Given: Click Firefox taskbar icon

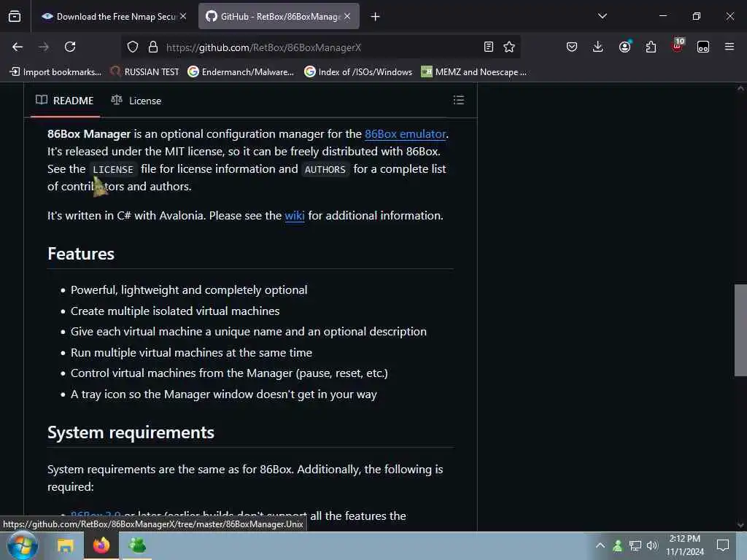Looking at the screenshot, I should (x=101, y=545).
